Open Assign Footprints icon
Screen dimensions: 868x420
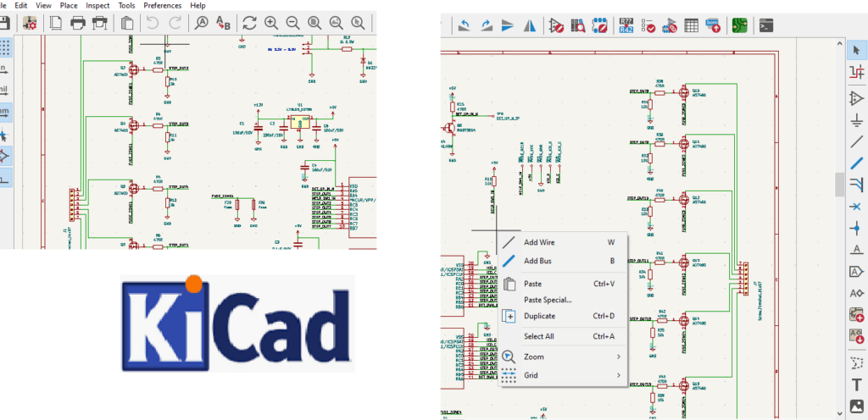pyautogui.click(x=670, y=25)
